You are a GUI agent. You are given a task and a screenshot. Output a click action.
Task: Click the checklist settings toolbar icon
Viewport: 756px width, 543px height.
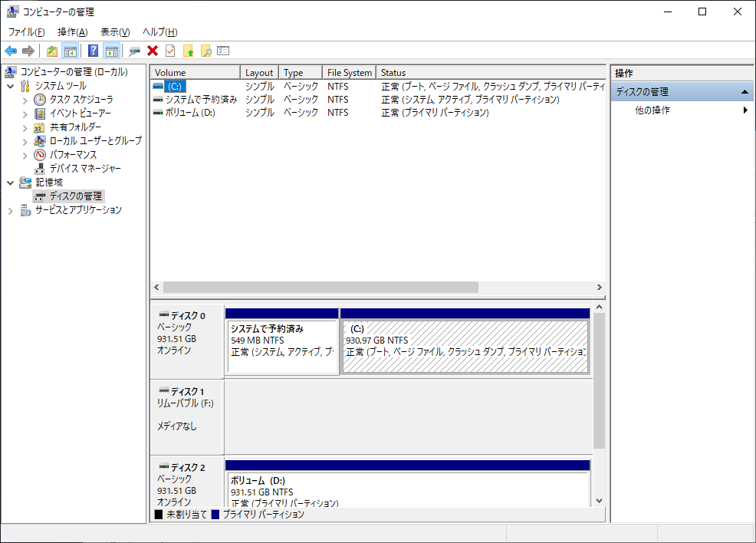(x=223, y=51)
